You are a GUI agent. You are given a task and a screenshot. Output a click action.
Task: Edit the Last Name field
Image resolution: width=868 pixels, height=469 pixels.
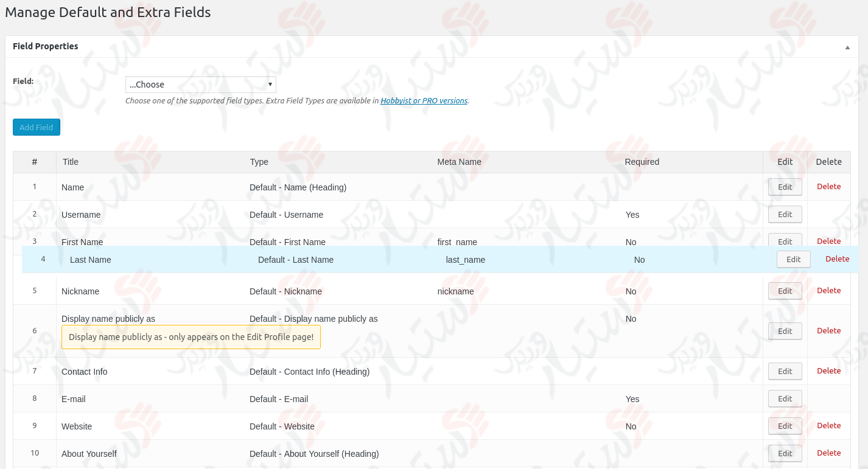(793, 259)
